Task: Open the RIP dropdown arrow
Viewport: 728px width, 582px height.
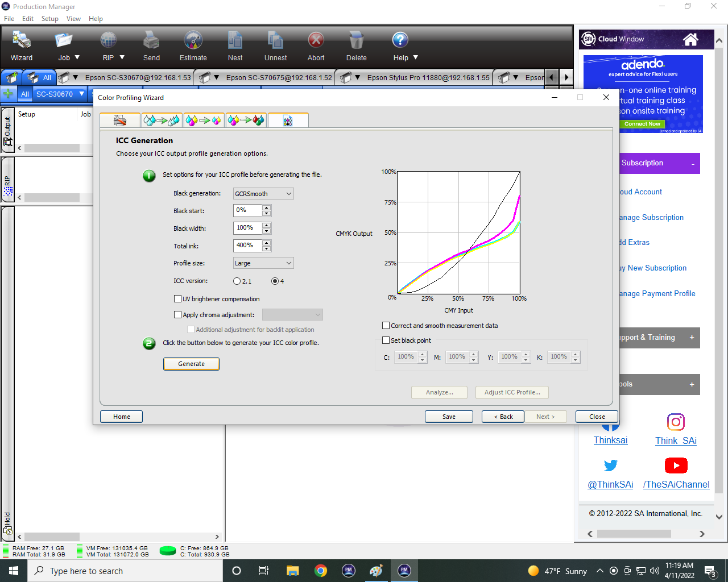Action: 122,57
